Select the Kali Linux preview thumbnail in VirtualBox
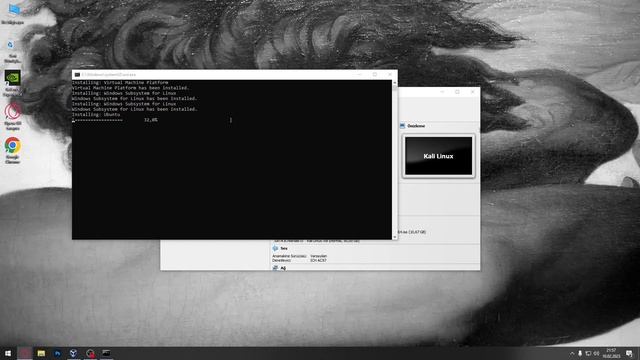The height and width of the screenshot is (360, 640). click(x=438, y=156)
